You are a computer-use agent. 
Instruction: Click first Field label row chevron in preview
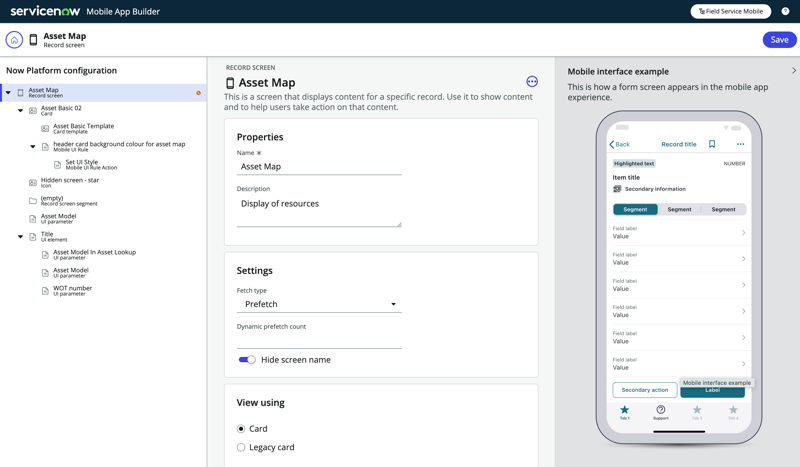click(743, 233)
